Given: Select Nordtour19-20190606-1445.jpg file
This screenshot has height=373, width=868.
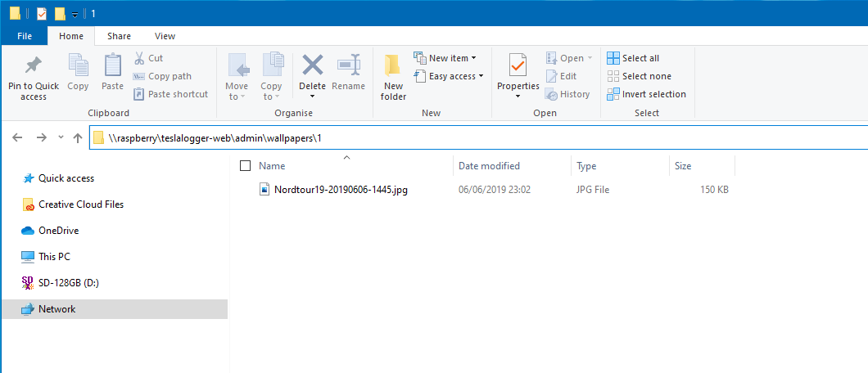Looking at the screenshot, I should coord(341,190).
